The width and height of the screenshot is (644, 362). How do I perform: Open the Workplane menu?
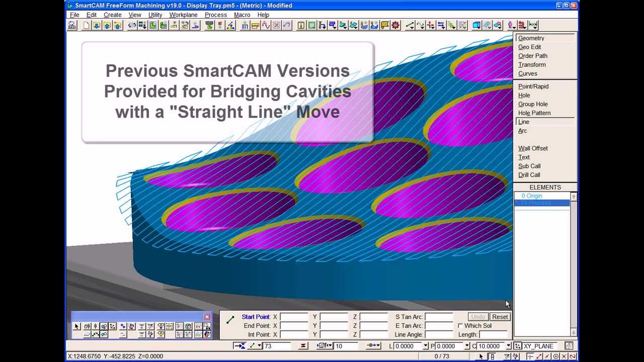[183, 15]
